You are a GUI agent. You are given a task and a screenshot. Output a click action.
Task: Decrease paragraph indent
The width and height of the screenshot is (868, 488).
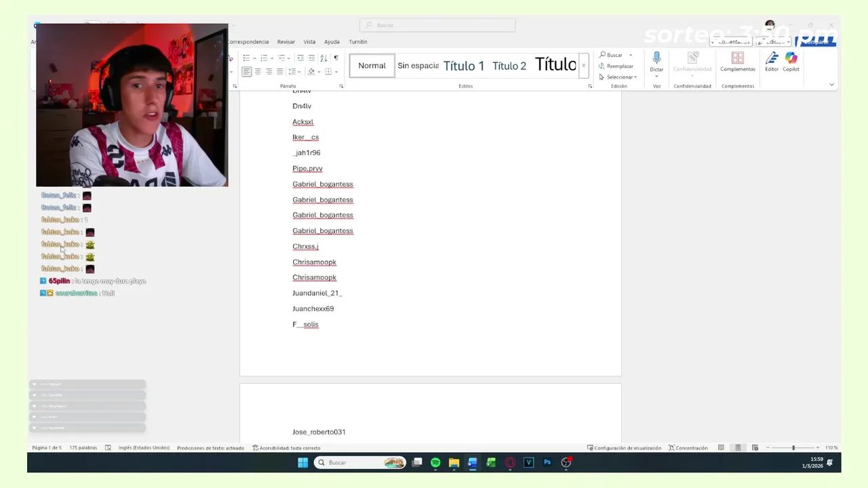[x=300, y=58]
